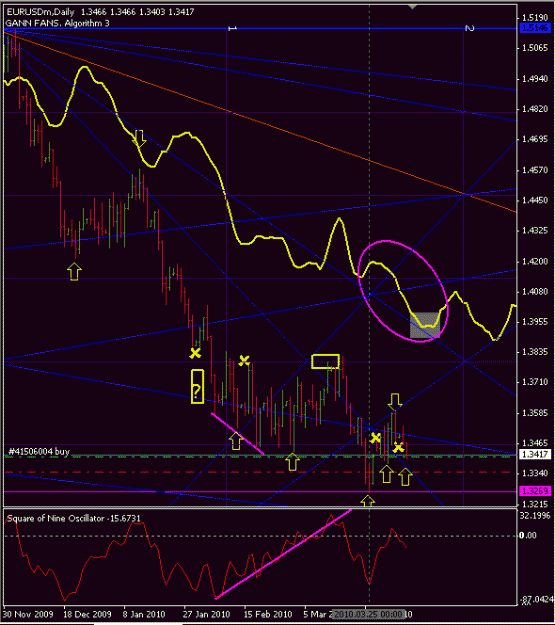Click the yellow down arrow near 8 Jan 2010
555x625 pixels.
point(140,138)
